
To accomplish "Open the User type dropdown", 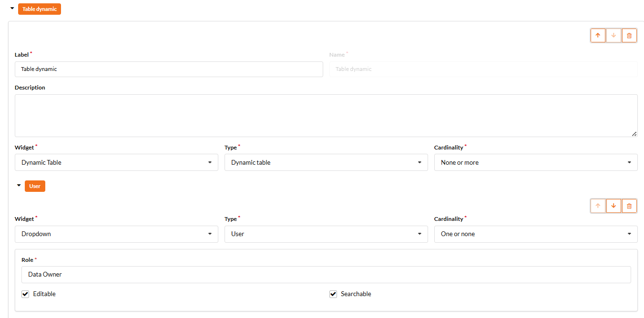I will (x=326, y=234).
